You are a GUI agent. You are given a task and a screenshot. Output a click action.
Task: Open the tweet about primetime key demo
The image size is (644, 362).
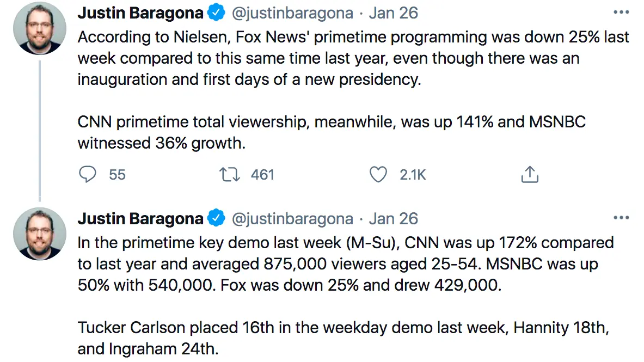click(x=345, y=263)
